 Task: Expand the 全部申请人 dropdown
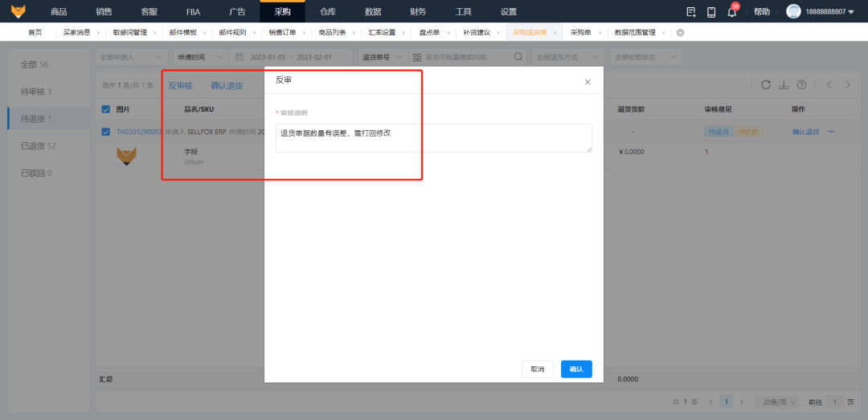pos(132,57)
